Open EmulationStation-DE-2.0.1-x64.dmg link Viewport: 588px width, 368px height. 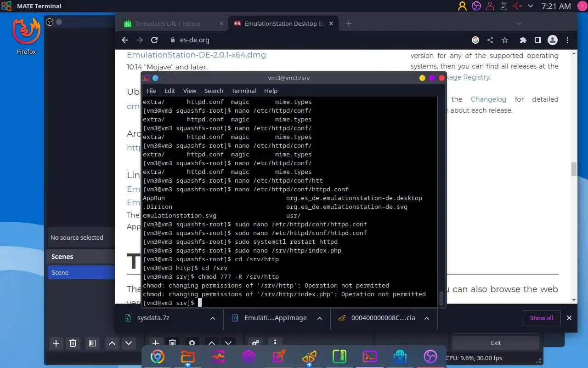click(196, 55)
